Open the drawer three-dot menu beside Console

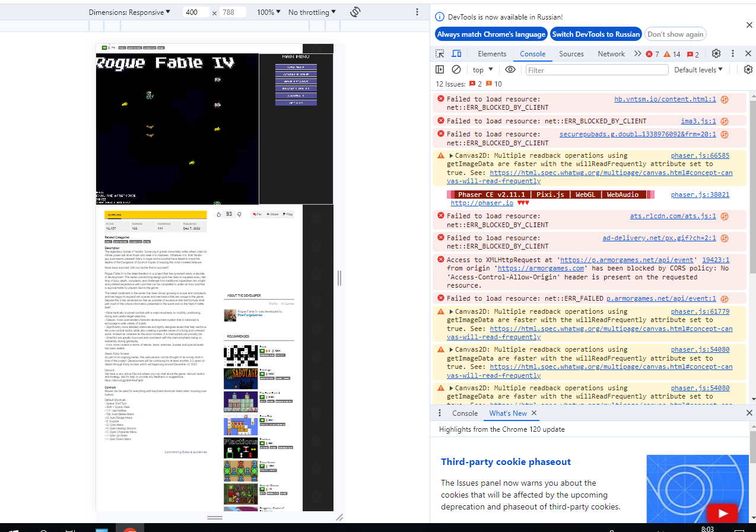click(x=440, y=413)
